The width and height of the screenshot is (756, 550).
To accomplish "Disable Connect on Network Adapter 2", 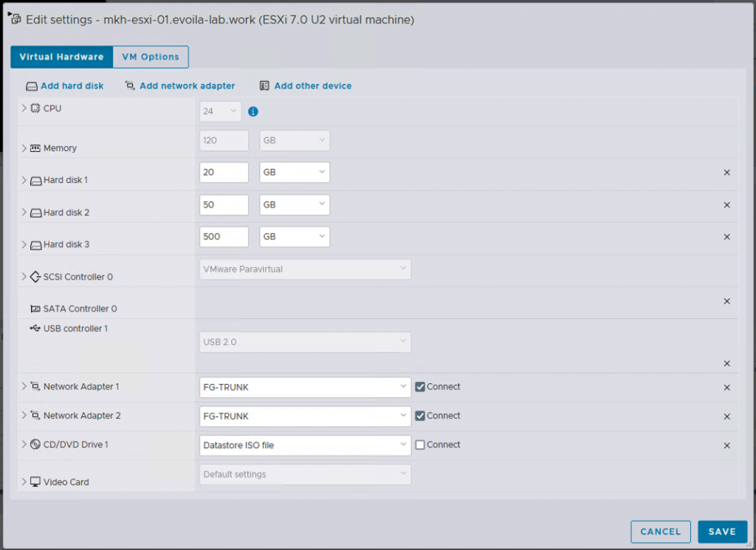I will 421,416.
